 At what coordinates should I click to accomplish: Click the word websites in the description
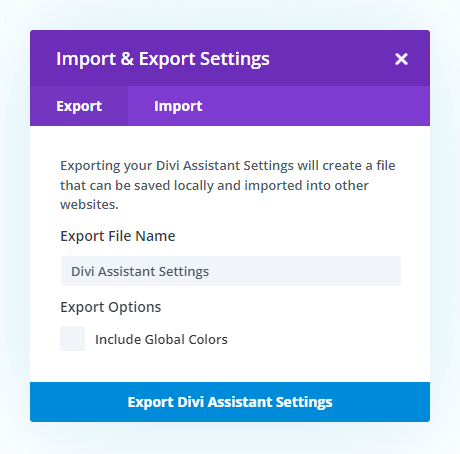tap(89, 205)
